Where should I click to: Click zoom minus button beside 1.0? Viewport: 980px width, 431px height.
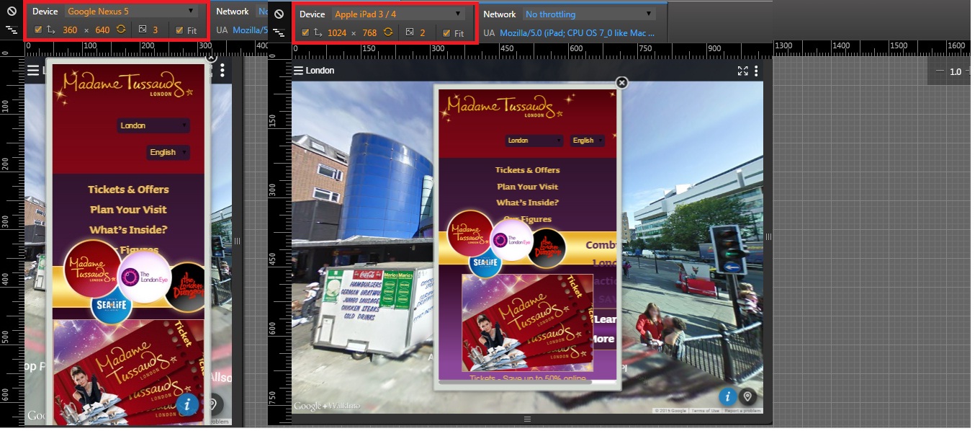point(939,71)
